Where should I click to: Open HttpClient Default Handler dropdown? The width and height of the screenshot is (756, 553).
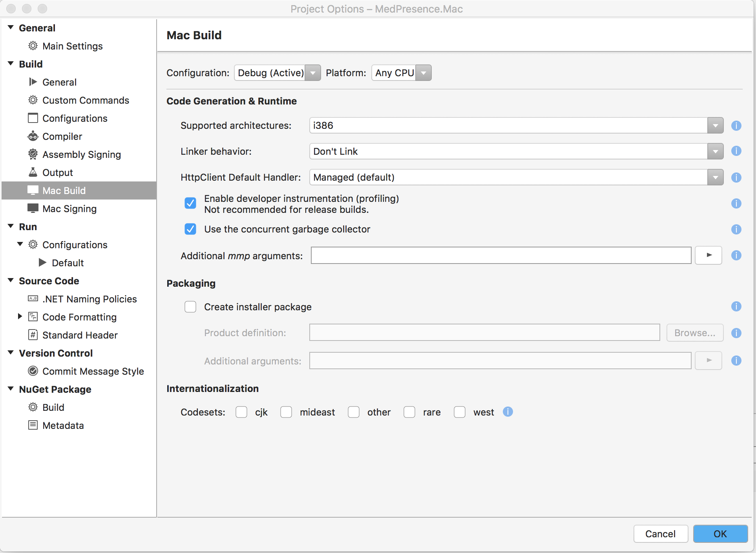pos(516,178)
